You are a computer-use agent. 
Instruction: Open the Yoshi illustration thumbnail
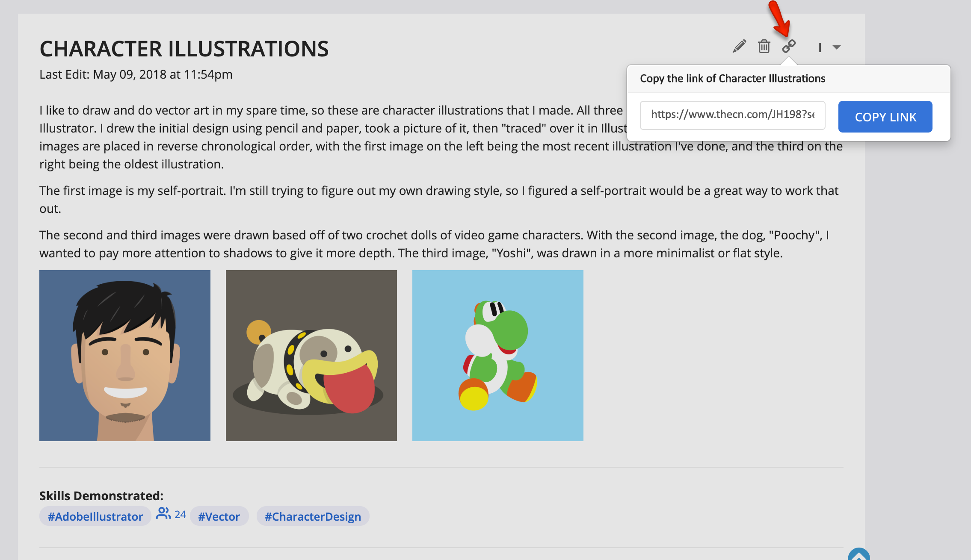click(x=498, y=356)
